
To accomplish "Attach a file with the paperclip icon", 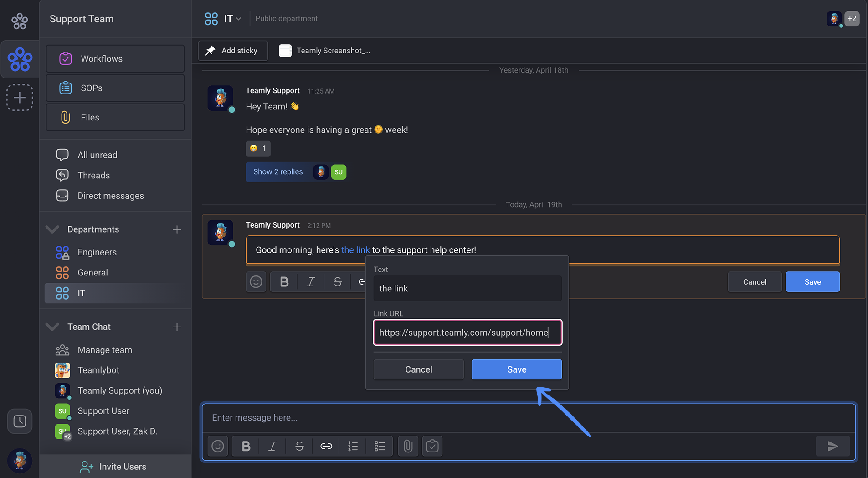I will click(408, 446).
